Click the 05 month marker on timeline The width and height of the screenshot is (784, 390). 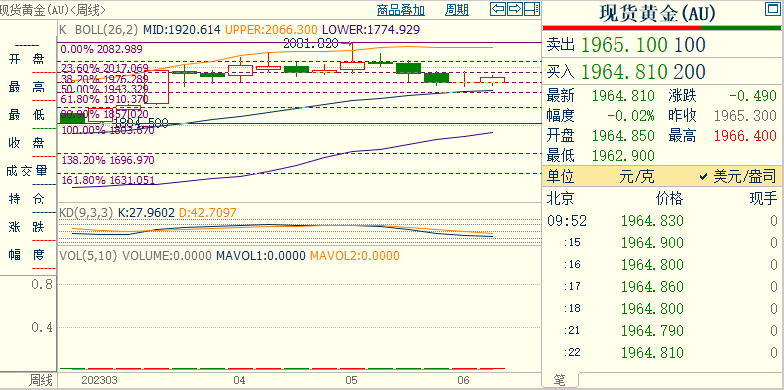tap(352, 380)
